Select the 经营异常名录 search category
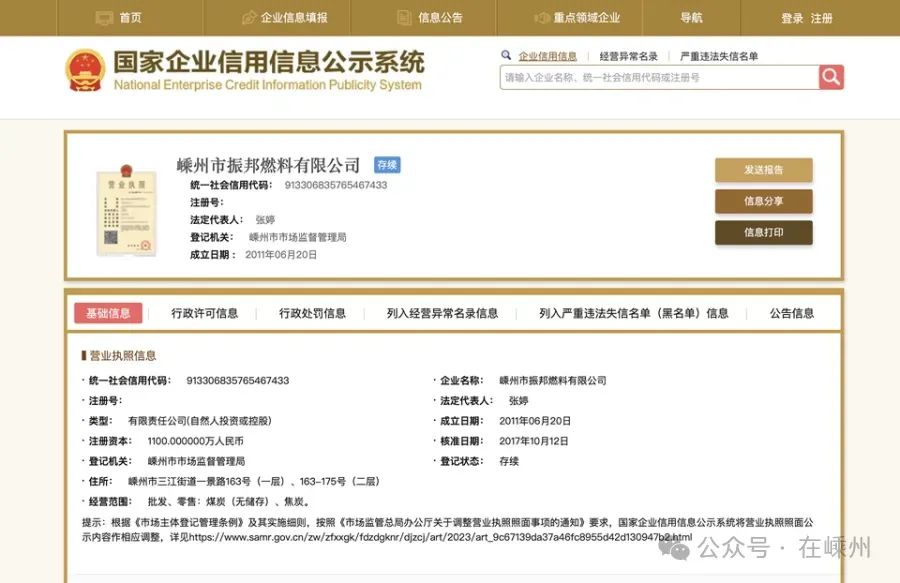The width and height of the screenshot is (900, 583). click(628, 57)
